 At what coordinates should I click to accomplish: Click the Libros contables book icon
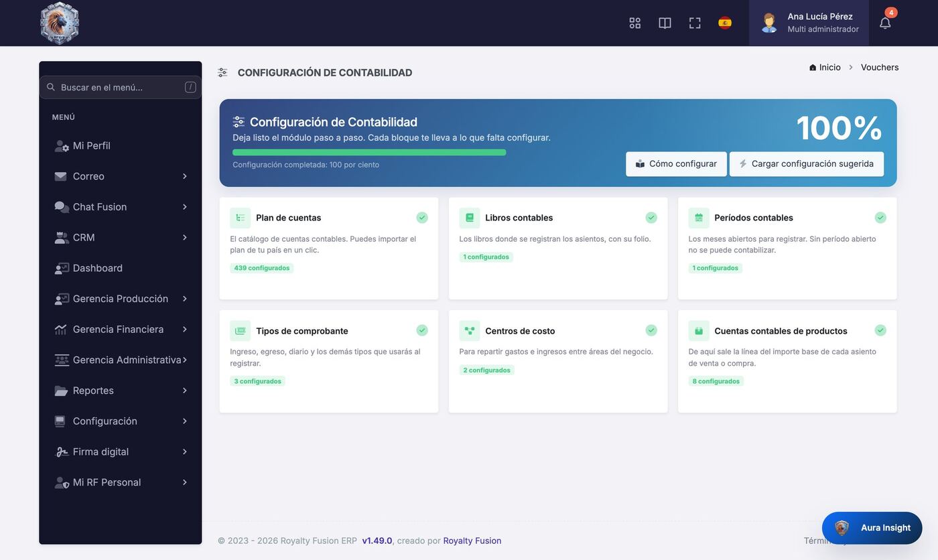[470, 218]
